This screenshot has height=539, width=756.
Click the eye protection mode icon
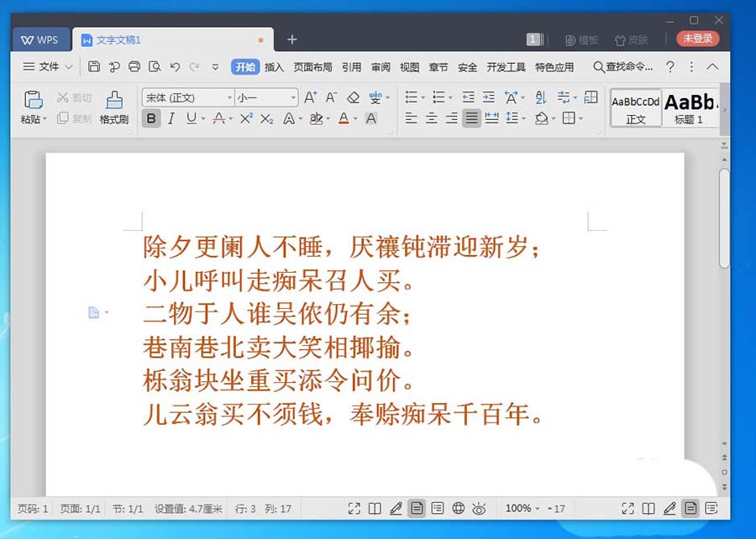tap(479, 508)
